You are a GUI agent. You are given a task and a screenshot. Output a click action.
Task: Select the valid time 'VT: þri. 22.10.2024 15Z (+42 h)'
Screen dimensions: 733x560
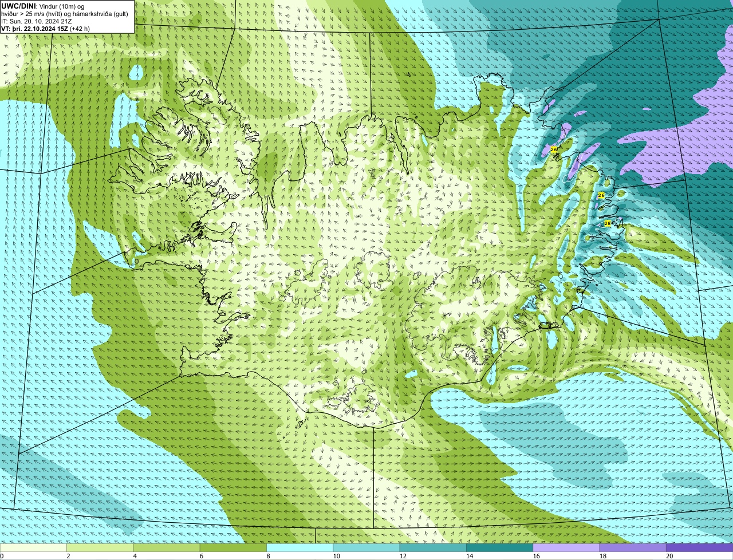pyautogui.click(x=45, y=29)
